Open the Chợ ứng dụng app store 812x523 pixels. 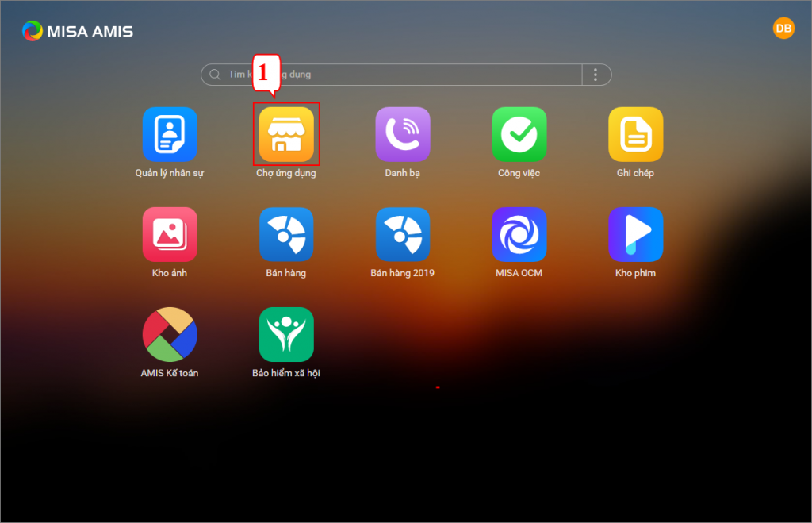286,134
